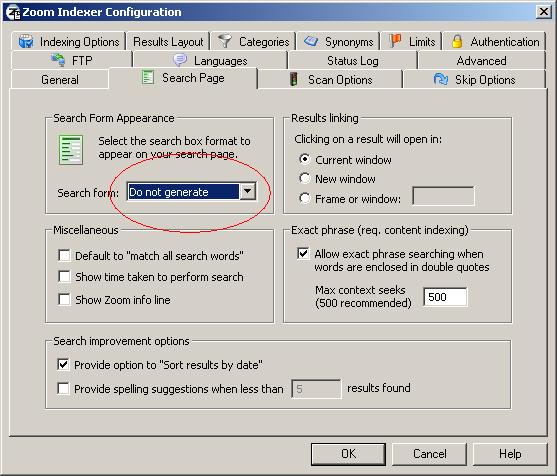Switch to the Status Log tab

point(353,61)
